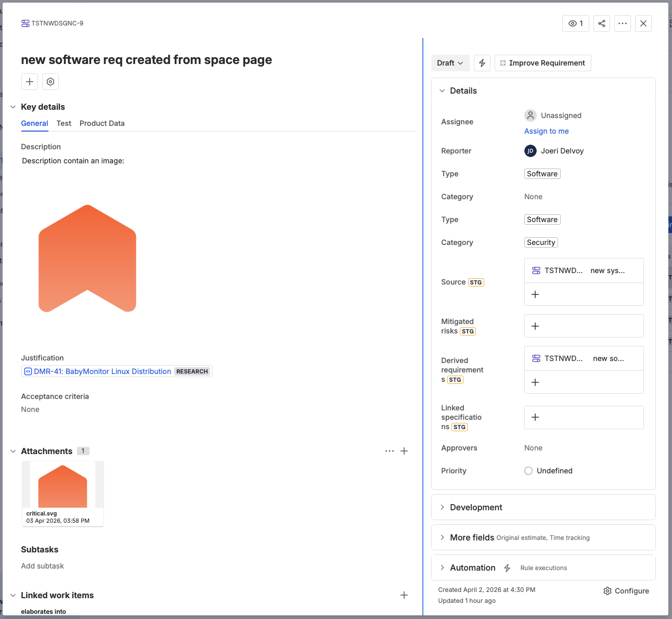Viewport: 672px width, 619px height.
Task: Switch to the Test tab
Action: (x=64, y=123)
